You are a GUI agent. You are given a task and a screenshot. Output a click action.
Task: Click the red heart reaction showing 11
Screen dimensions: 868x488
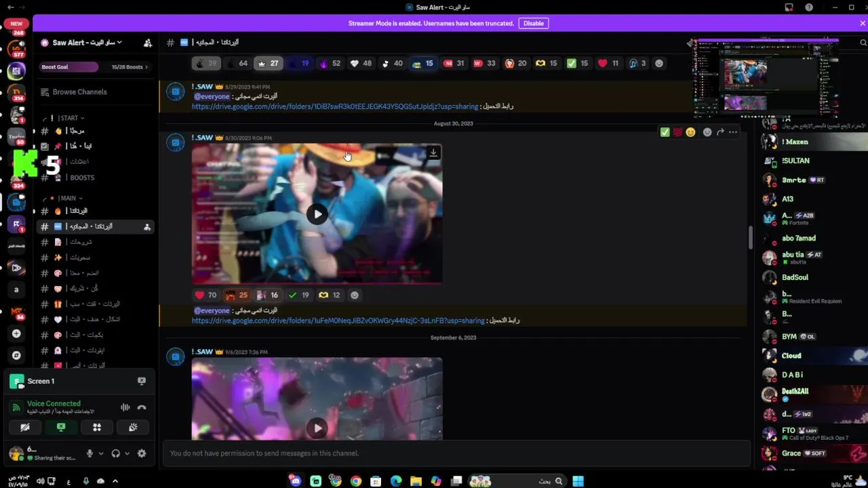[x=608, y=63]
